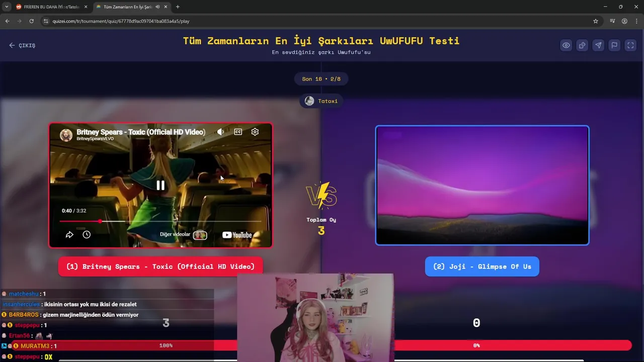Pause the Britney Spears Toxic video

tap(160, 185)
